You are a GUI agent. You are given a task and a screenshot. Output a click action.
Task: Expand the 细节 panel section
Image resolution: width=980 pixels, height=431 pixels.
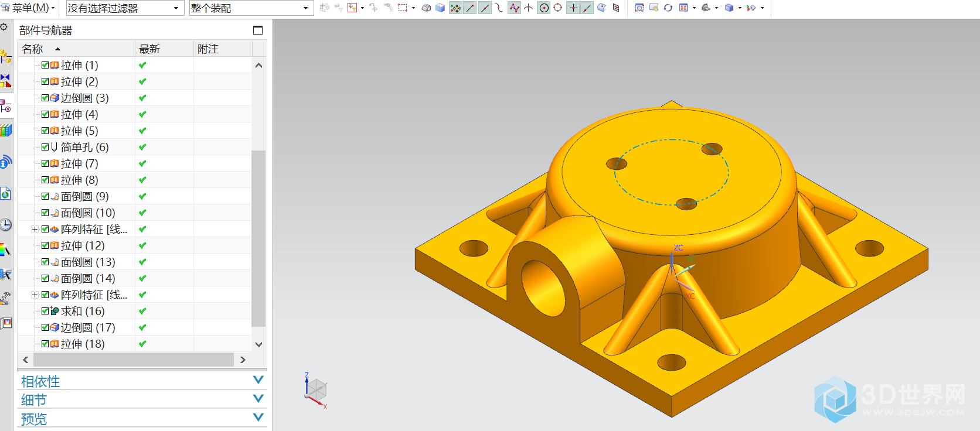(x=142, y=400)
